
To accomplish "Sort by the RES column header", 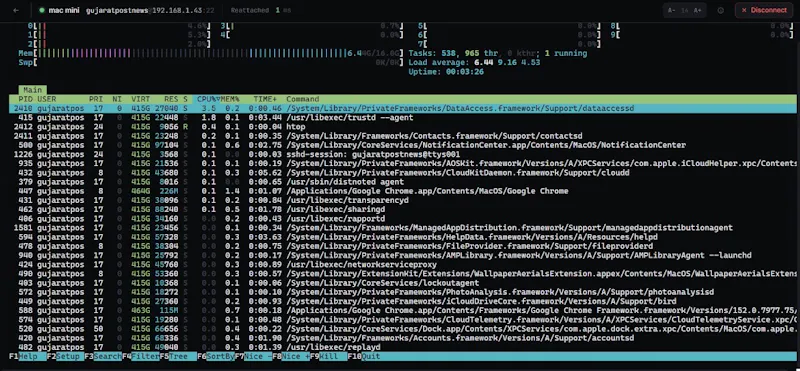I will (171, 99).
